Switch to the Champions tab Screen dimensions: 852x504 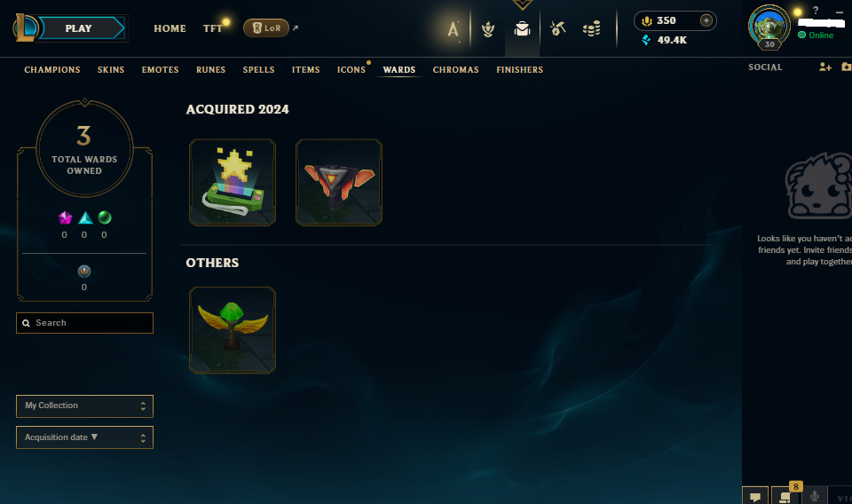(52, 70)
